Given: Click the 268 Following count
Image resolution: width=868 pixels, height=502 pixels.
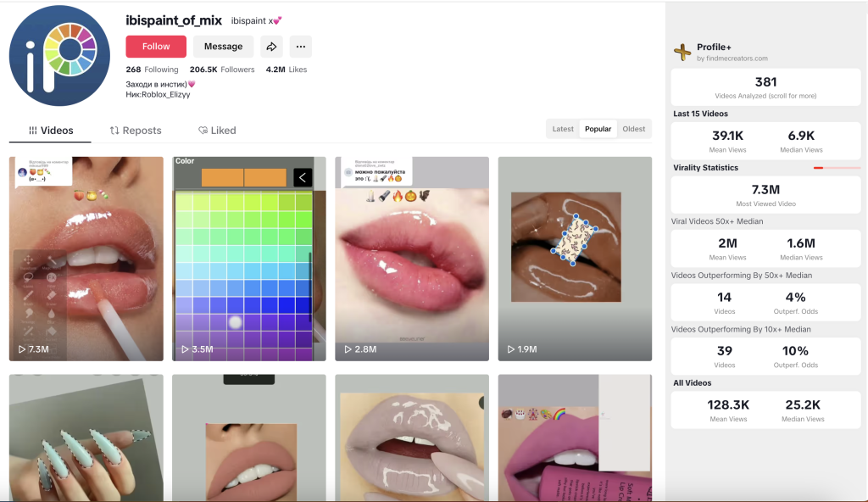Looking at the screenshot, I should tap(152, 70).
